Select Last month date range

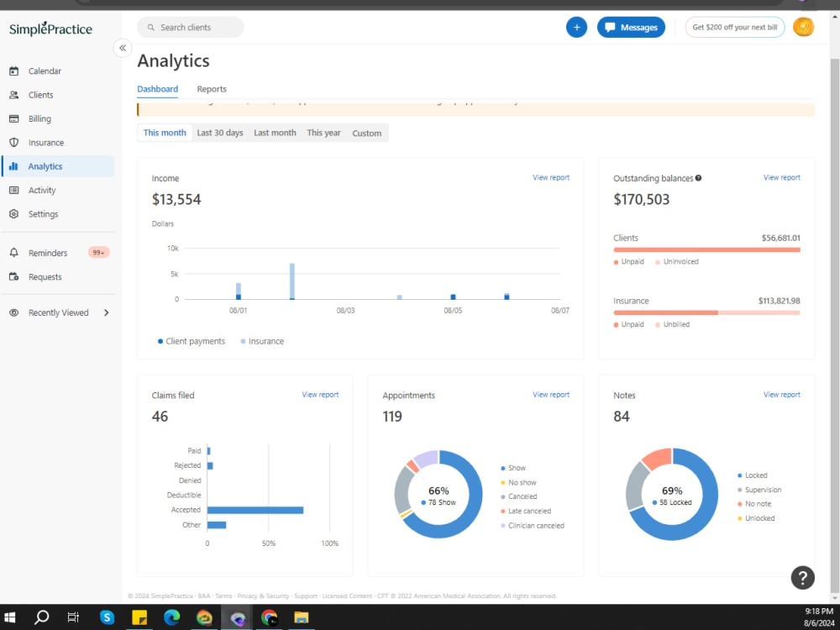275,133
